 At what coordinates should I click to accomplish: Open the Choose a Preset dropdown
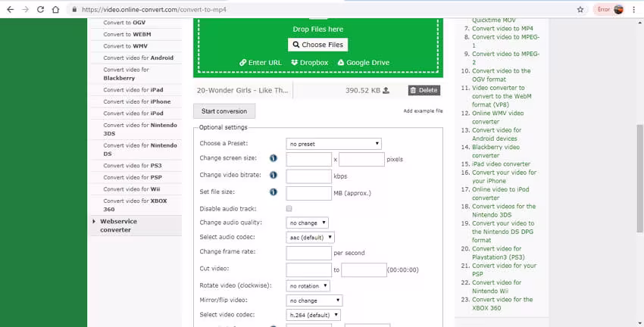(x=333, y=144)
